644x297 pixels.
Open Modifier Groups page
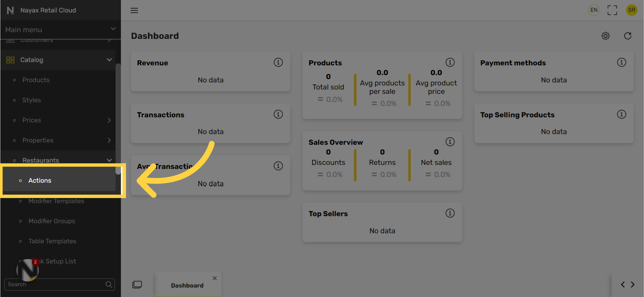click(x=52, y=221)
